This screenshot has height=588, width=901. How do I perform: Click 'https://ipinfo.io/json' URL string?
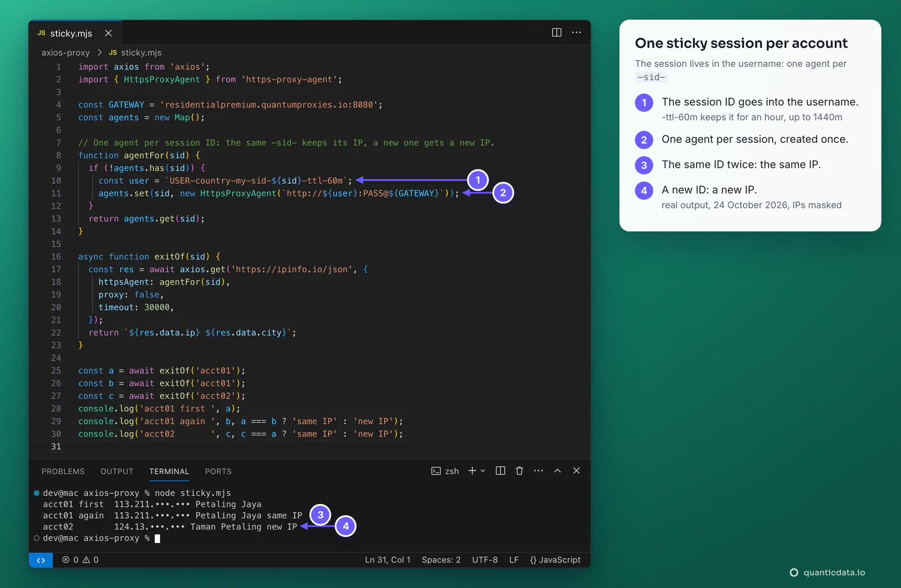pyautogui.click(x=292, y=270)
